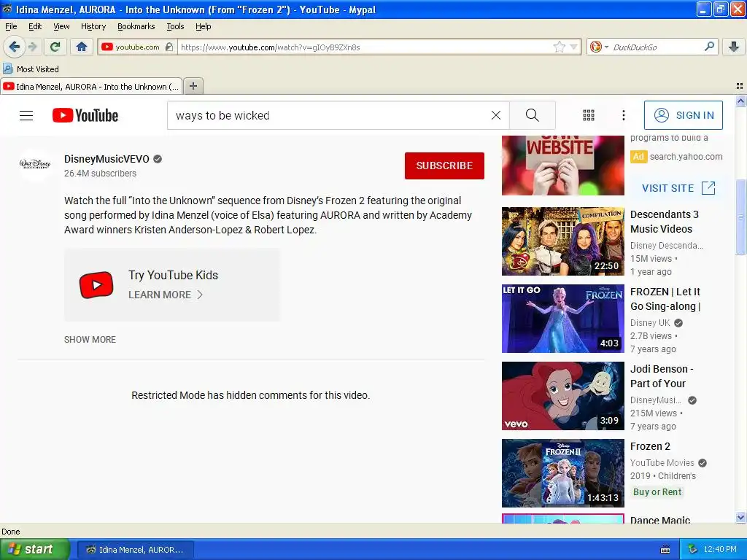Subscribe to DisneyMusicVEVO
This screenshot has width=747, height=560.
coord(444,166)
